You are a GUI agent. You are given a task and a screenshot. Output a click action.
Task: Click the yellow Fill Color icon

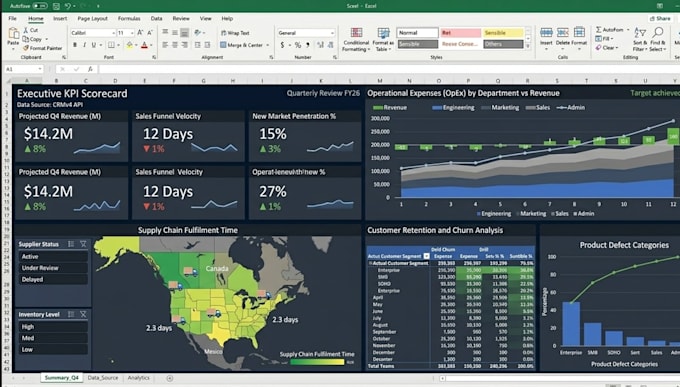(x=129, y=45)
